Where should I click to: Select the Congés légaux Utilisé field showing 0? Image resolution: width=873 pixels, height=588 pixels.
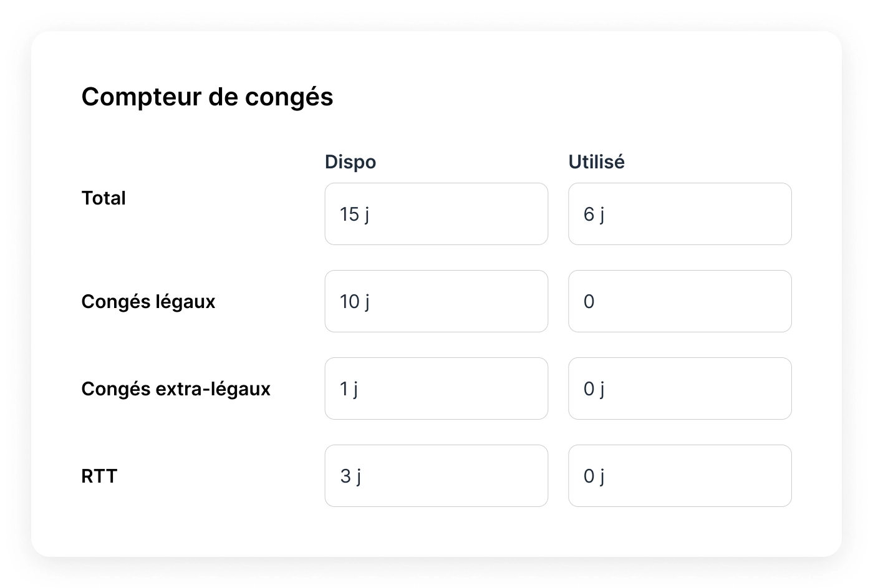click(x=679, y=301)
